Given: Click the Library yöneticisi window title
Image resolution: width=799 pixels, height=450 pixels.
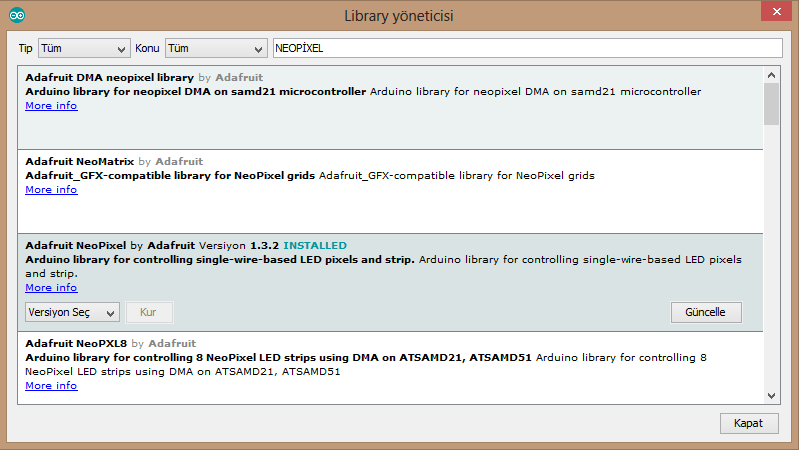Looking at the screenshot, I should [x=399, y=16].
